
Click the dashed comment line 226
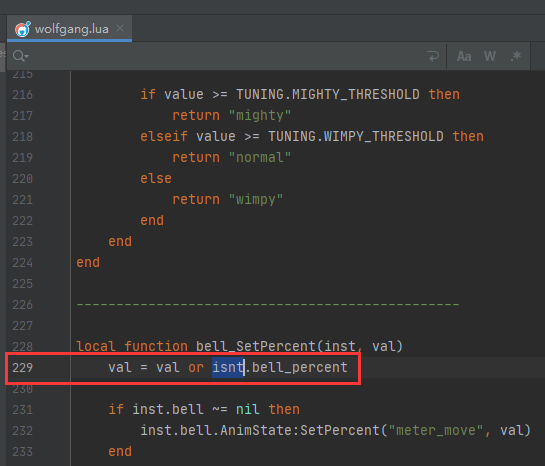click(268, 304)
